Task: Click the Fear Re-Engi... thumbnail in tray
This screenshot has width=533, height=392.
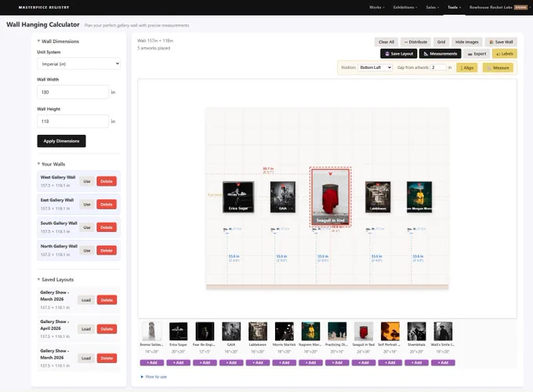Action: point(205,331)
